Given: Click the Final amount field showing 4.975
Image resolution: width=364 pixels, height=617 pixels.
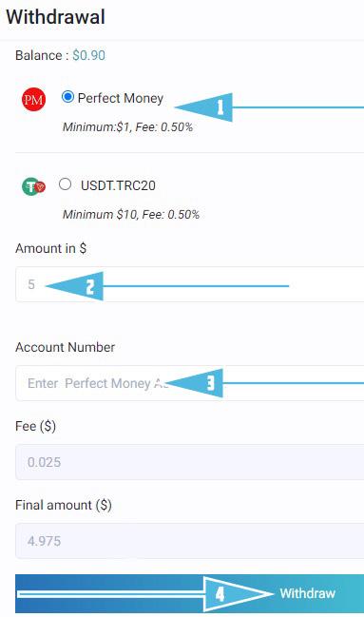Looking at the screenshot, I should [190, 541].
